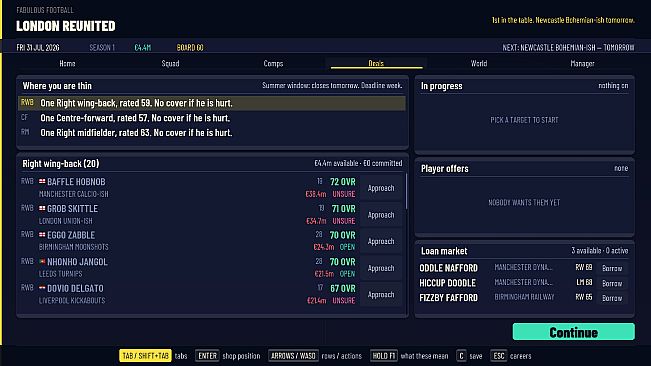
Task: Click the player list scrollbar
Action: (406, 191)
